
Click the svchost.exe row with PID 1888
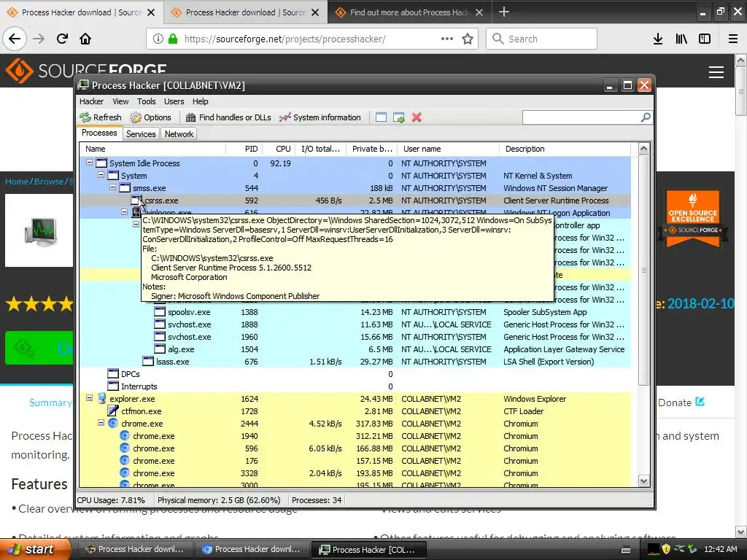tap(355, 324)
